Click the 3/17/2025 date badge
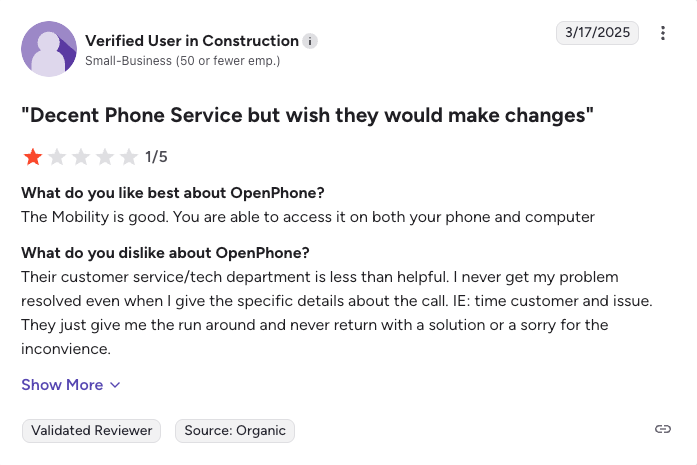This screenshot has width=697, height=465. (x=597, y=33)
